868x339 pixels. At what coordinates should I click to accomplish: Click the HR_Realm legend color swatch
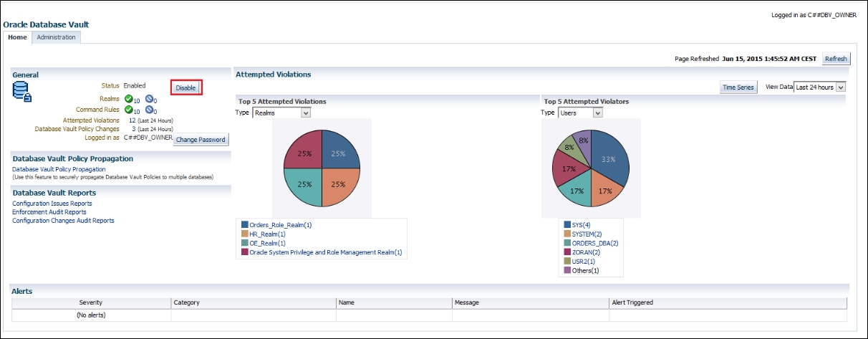tap(245, 234)
